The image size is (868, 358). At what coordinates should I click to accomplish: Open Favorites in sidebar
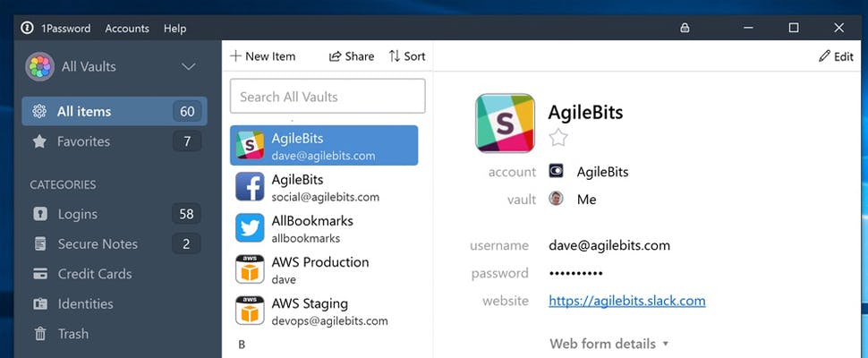point(115,141)
